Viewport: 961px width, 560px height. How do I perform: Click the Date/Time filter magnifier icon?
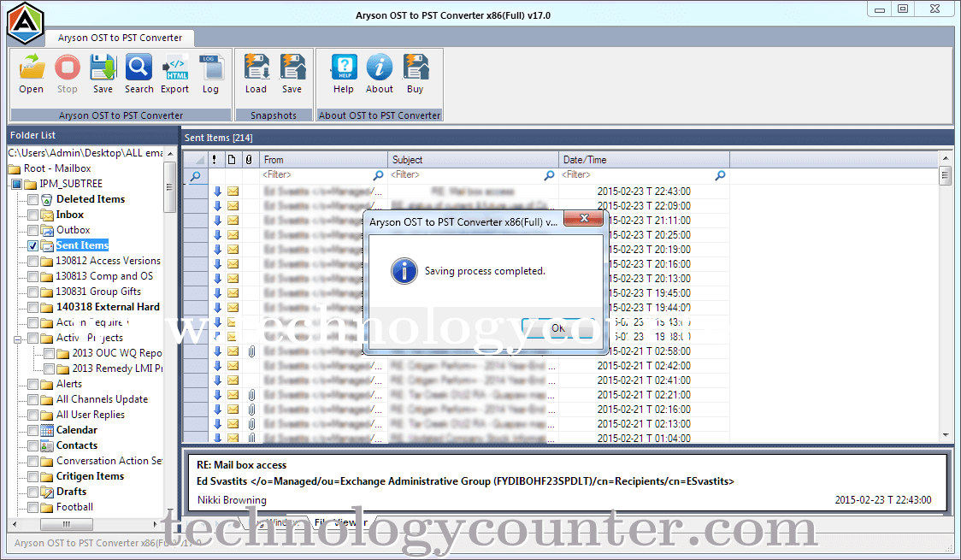pyautogui.click(x=720, y=175)
